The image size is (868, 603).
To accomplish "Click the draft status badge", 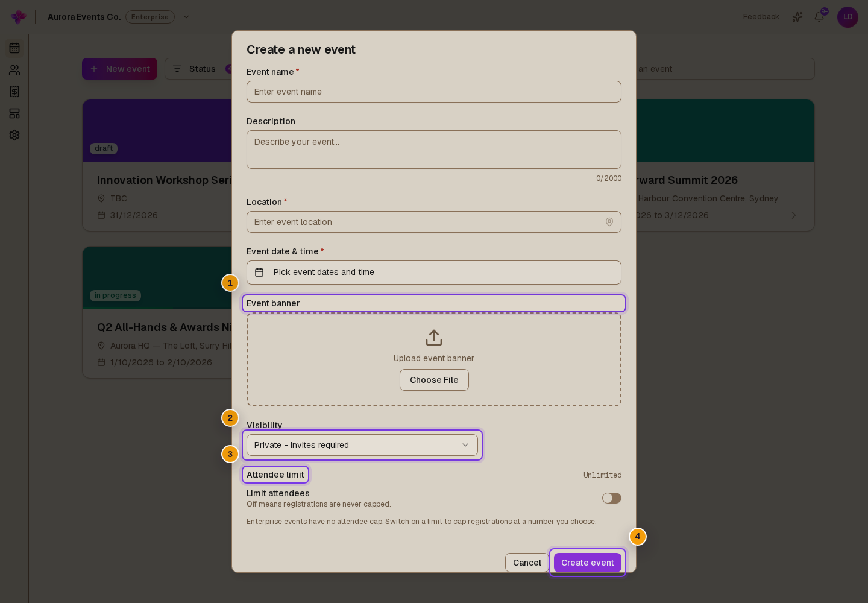I will point(104,148).
